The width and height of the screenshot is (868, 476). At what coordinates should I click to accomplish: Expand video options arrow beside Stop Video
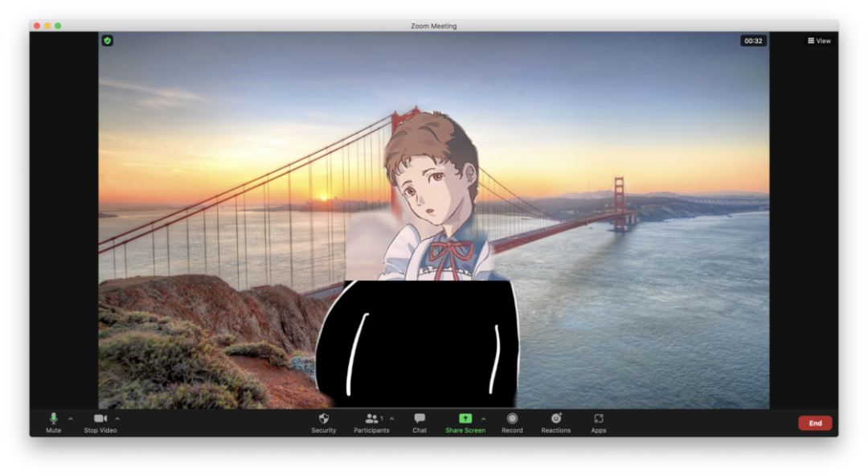coord(117,419)
